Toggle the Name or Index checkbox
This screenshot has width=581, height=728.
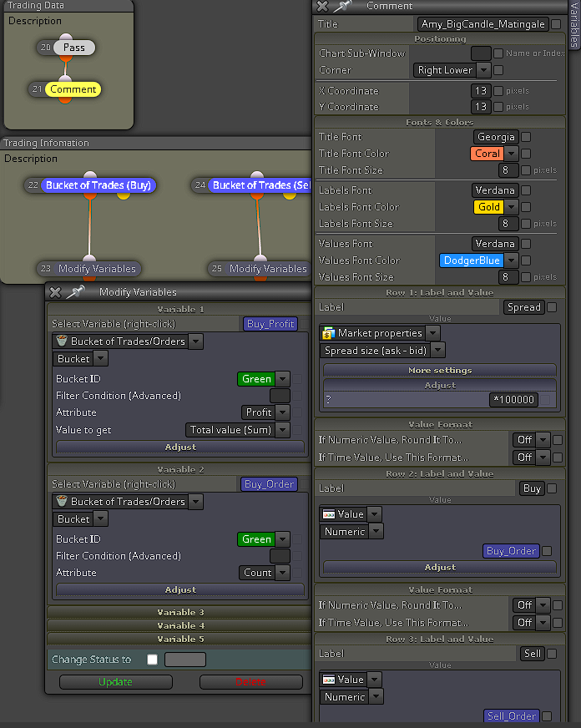(498, 53)
